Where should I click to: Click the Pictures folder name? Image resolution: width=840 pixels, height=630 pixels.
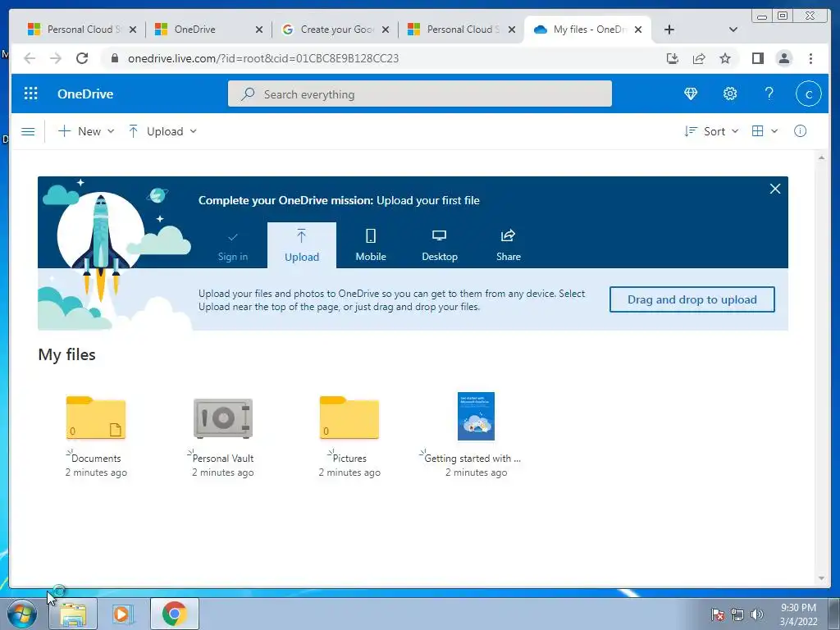point(349,458)
